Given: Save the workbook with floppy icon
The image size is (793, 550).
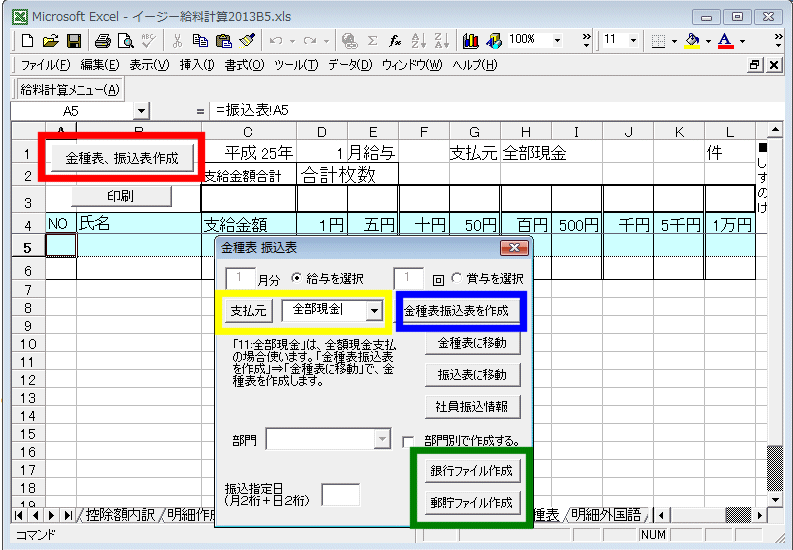Looking at the screenshot, I should (x=73, y=41).
